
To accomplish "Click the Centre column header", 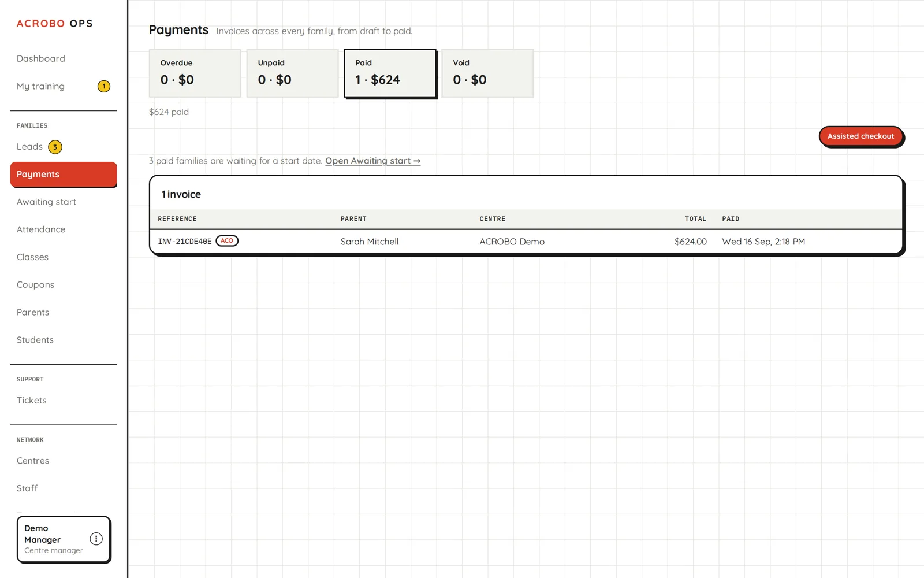I will click(493, 219).
